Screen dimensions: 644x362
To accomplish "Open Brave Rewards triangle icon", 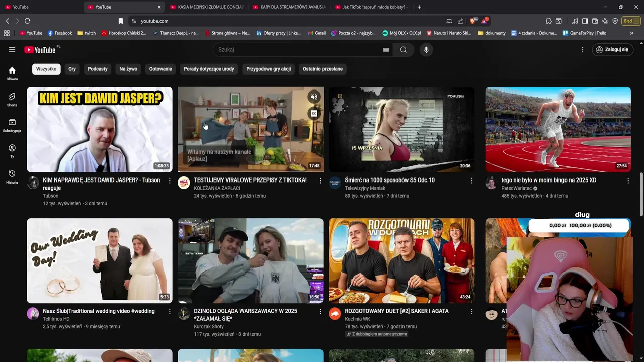I will (x=485, y=21).
